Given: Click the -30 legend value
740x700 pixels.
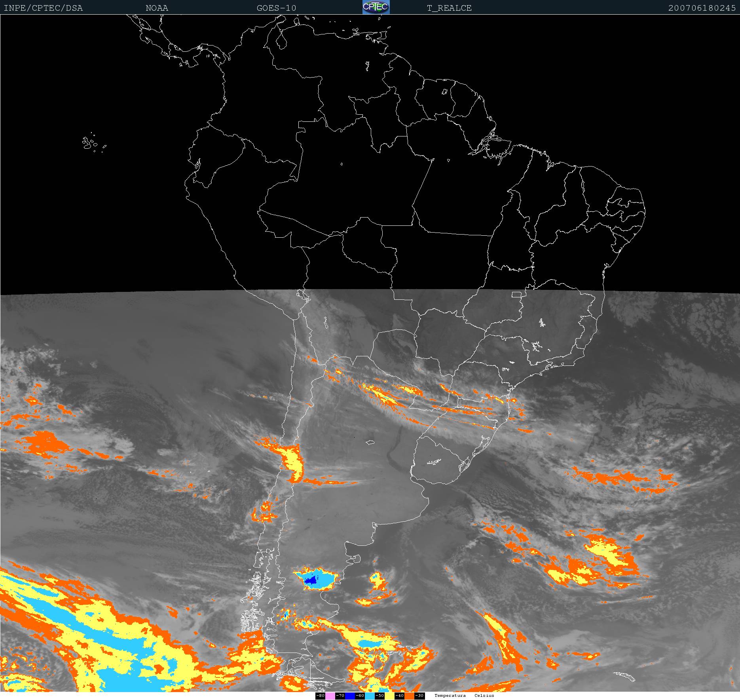Looking at the screenshot, I should 419,696.
